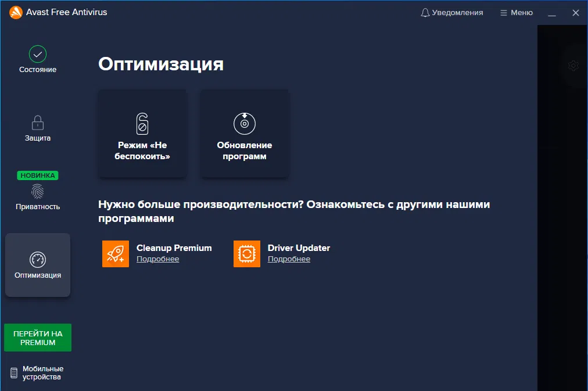Screen dimensions: 588x391
Task: Click the Avast logo icon
Action: point(16,12)
